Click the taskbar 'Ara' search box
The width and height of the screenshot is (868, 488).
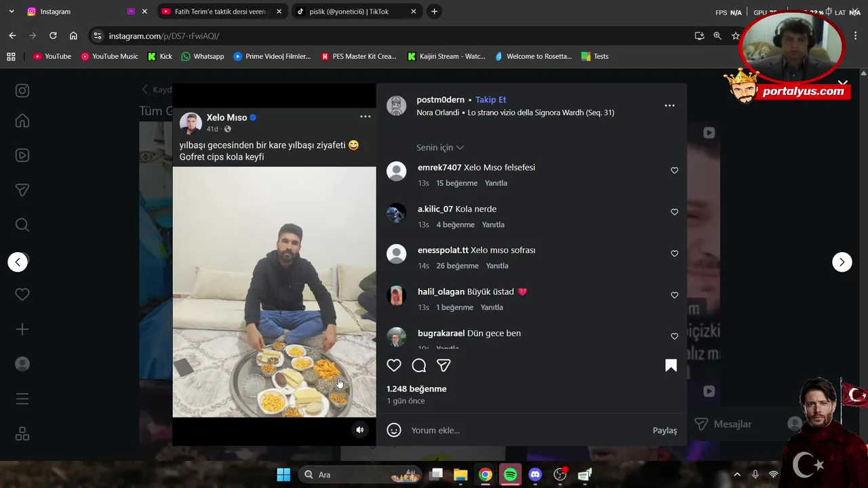(x=360, y=474)
